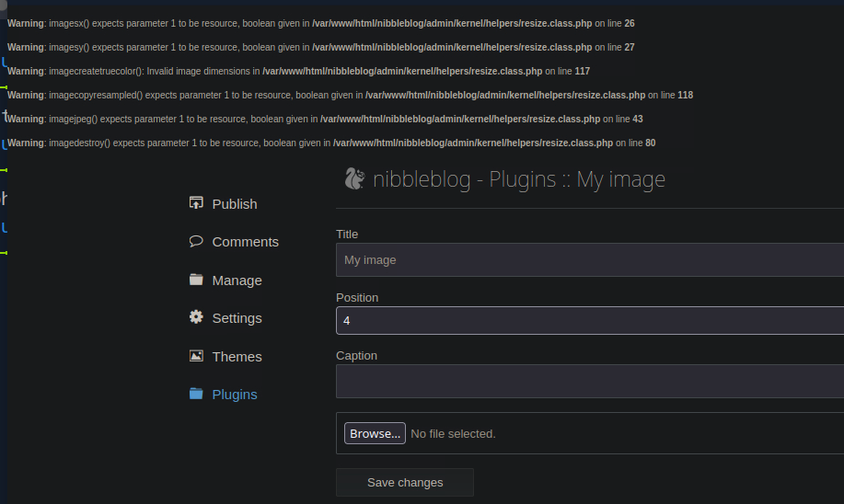
Task: Focus the Title input field
Action: [x=590, y=259]
